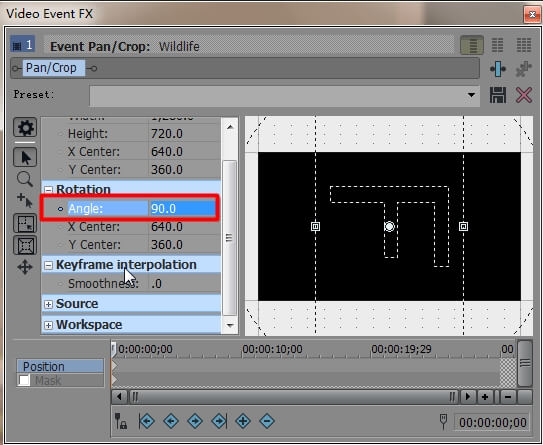Screen dimensions: 543x445
Task: Select the Position keyframe track
Action: 60,366
